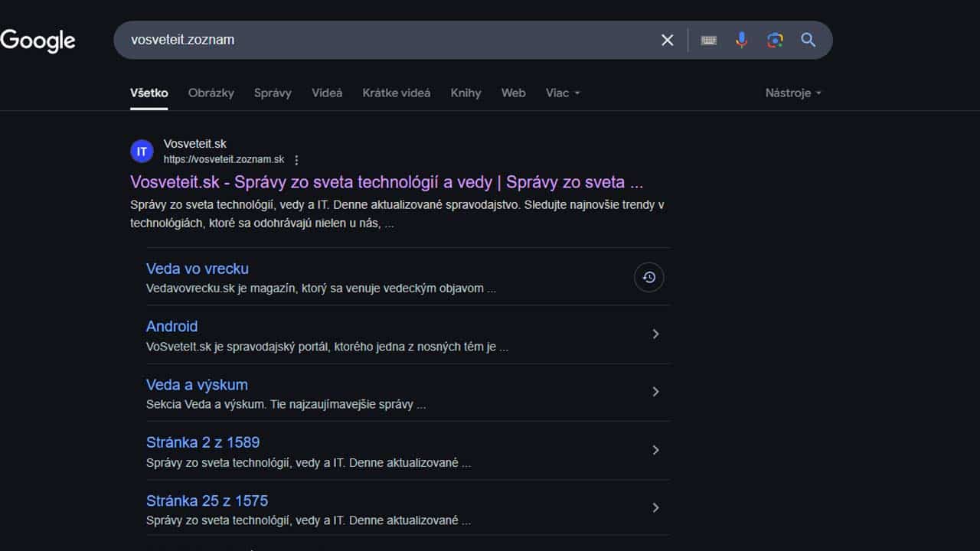The width and height of the screenshot is (980, 551).
Task: Switch to Správy tab
Action: [x=273, y=93]
